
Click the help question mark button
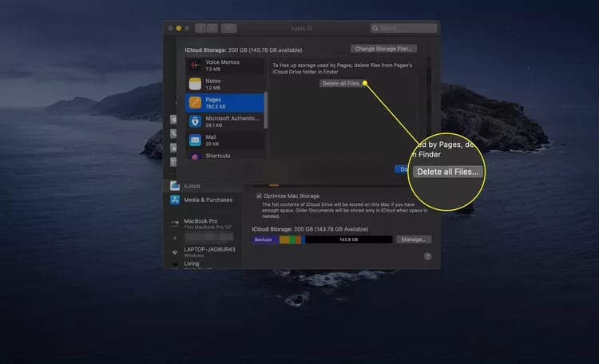(427, 256)
